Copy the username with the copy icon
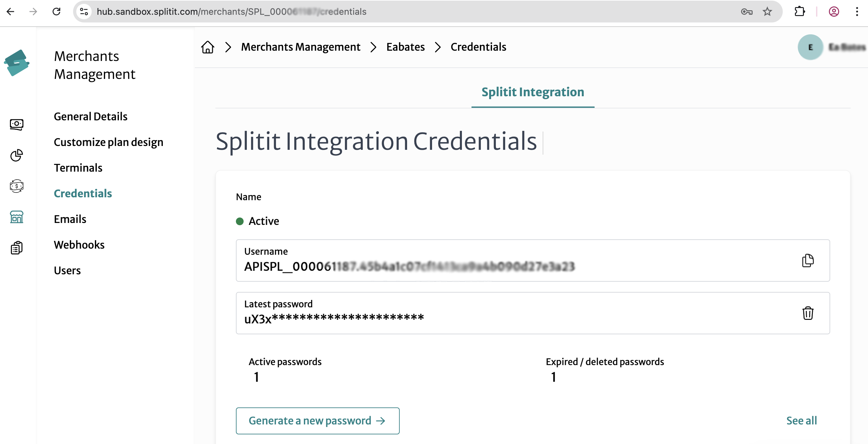The width and height of the screenshot is (868, 444). [x=808, y=260]
